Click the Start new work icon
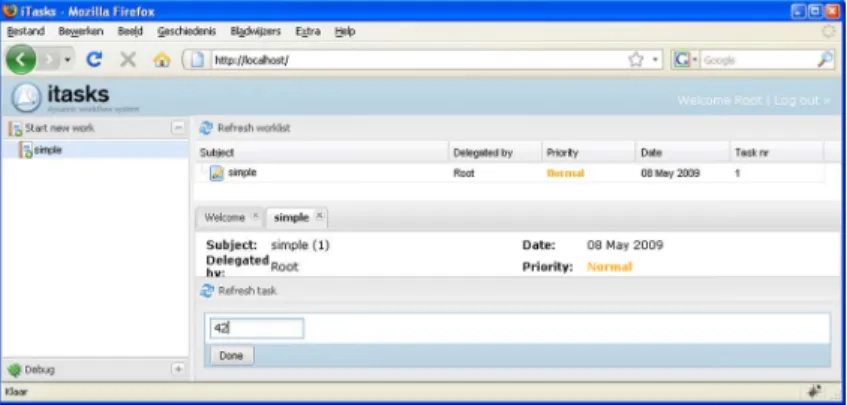847x405 pixels. 15,129
